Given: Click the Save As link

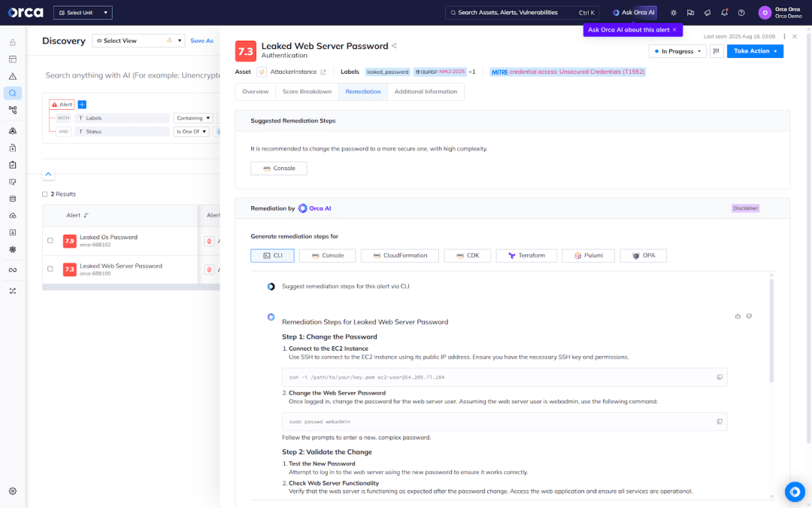Looking at the screenshot, I should pyautogui.click(x=201, y=41).
